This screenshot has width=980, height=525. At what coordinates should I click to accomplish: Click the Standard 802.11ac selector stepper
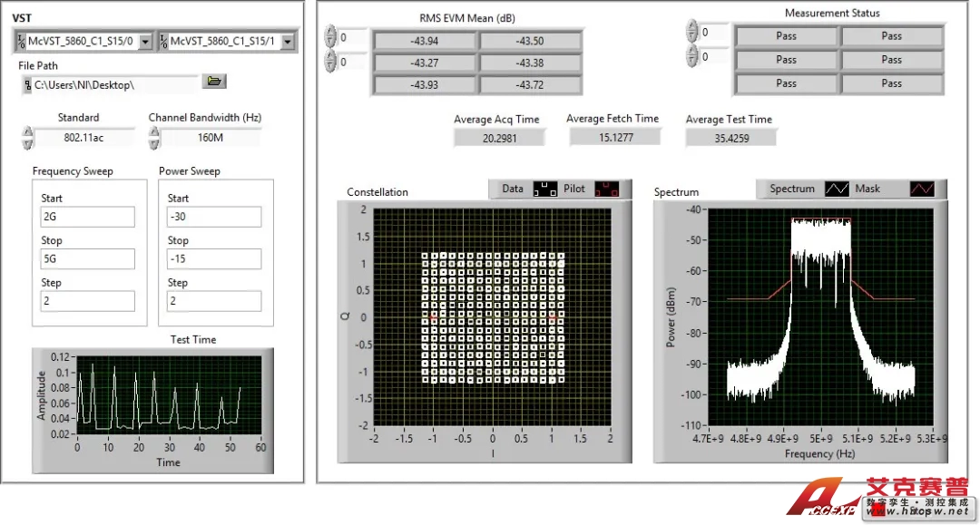pos(27,138)
